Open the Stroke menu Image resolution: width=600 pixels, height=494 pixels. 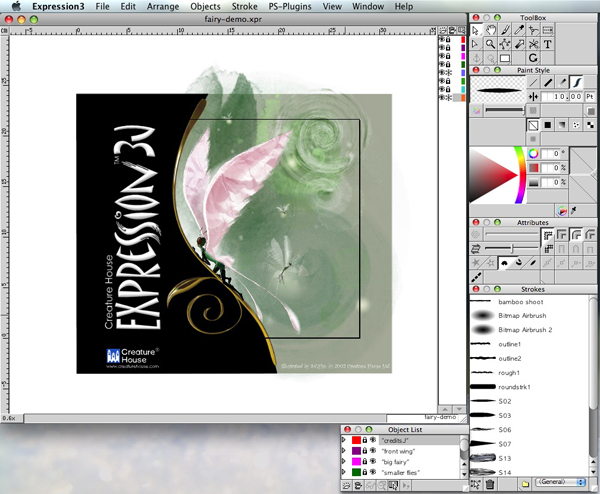pyautogui.click(x=245, y=7)
